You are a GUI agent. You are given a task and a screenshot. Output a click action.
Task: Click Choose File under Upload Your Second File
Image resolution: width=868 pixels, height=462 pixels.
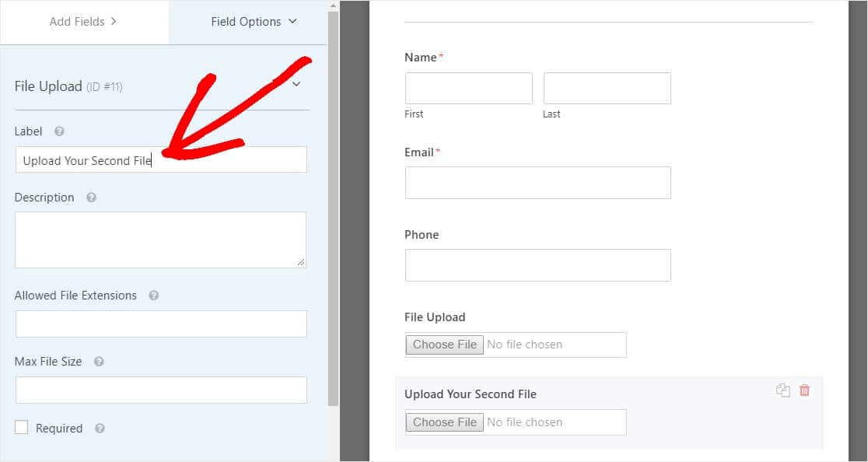(x=445, y=422)
